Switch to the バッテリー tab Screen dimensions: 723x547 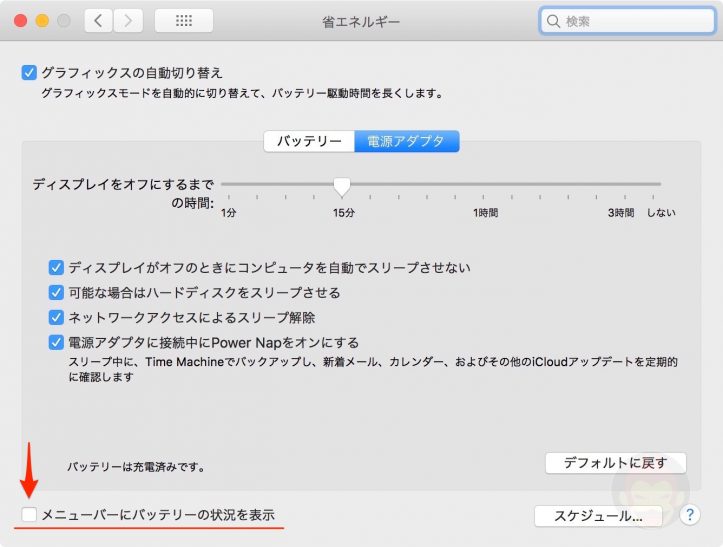(309, 141)
